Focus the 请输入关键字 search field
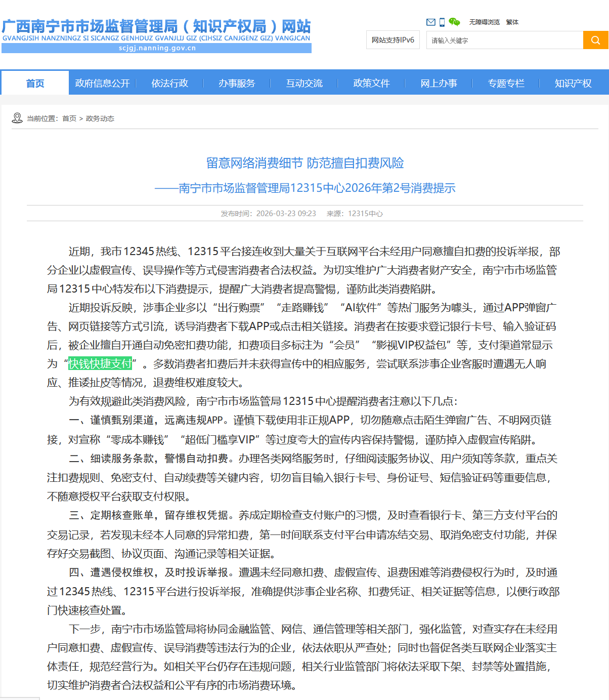609x700 pixels. point(504,40)
